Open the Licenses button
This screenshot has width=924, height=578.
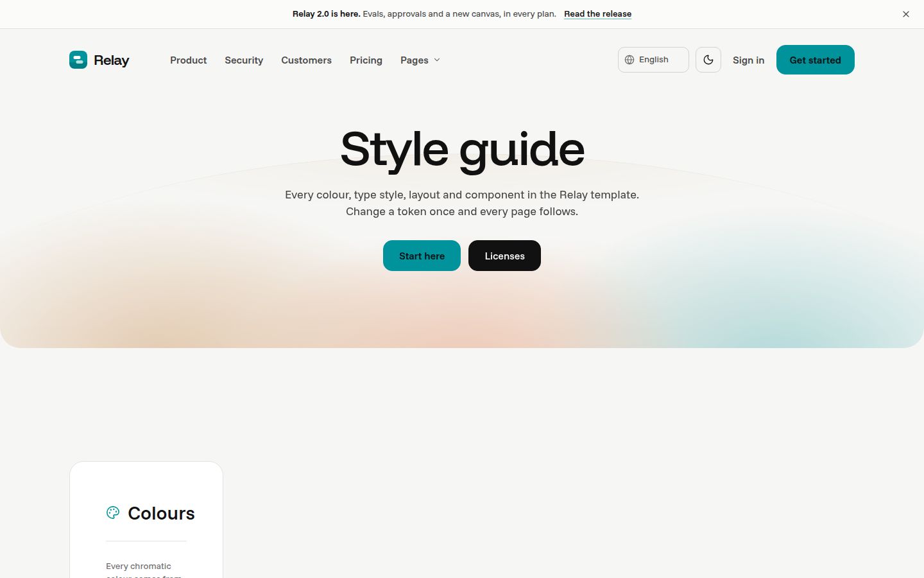tap(504, 256)
